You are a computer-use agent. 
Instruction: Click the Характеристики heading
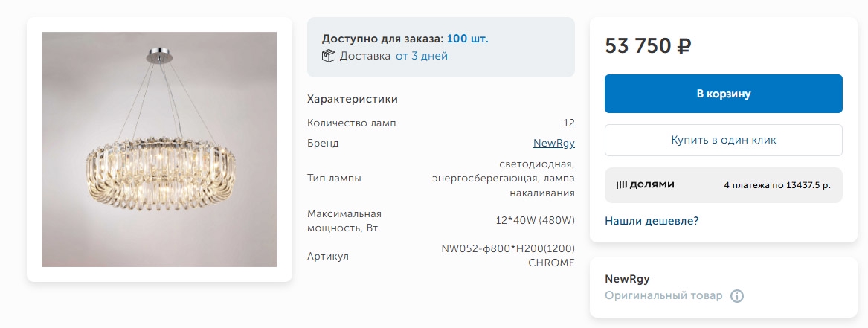tap(352, 99)
